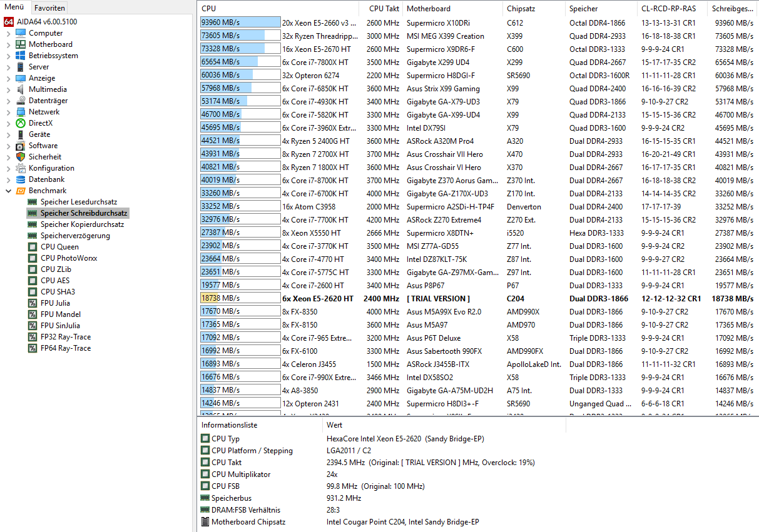759x532 pixels.
Task: Click the FPU Mandel percent icon
Action: pos(33,314)
